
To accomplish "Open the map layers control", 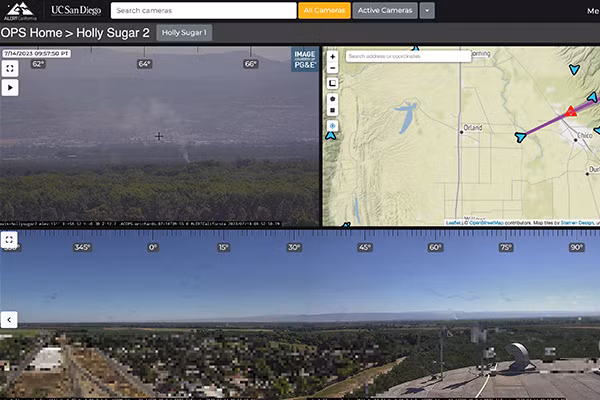I will click(x=332, y=84).
